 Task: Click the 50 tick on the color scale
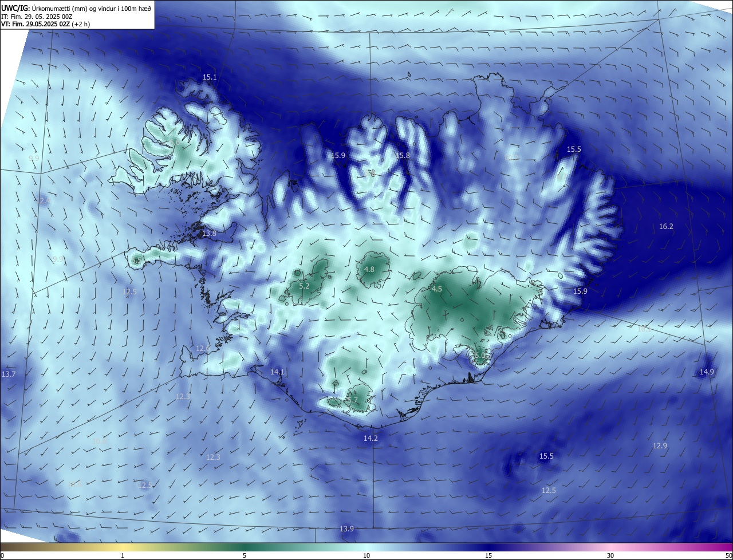(728, 555)
